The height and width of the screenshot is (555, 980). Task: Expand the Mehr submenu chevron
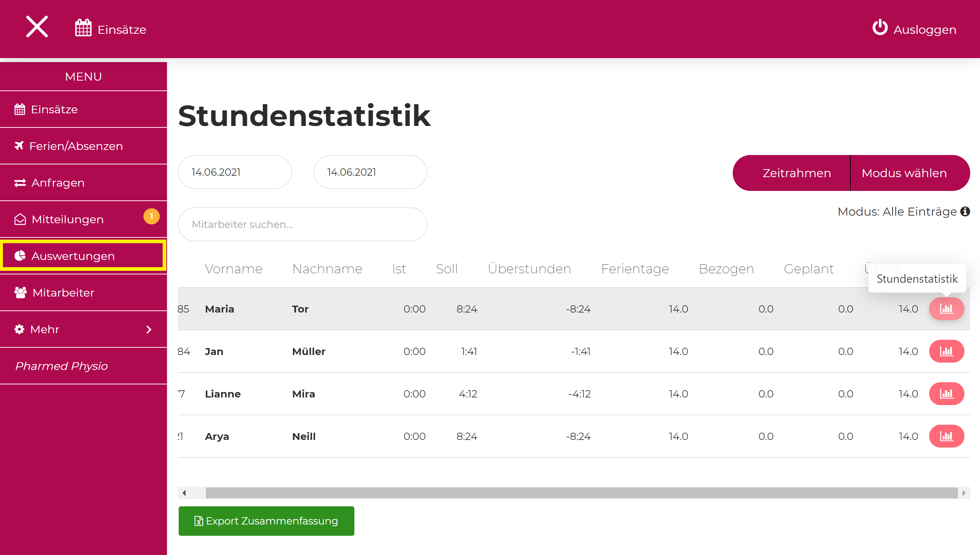149,329
